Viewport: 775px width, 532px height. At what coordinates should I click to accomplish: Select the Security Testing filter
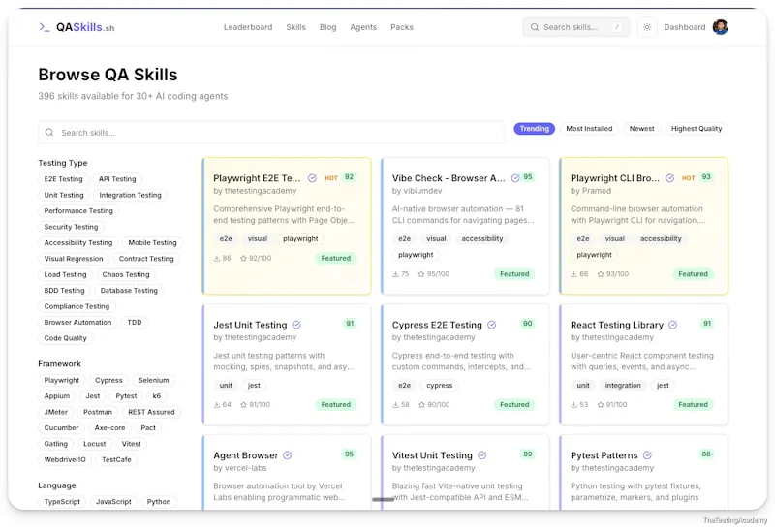click(x=71, y=227)
